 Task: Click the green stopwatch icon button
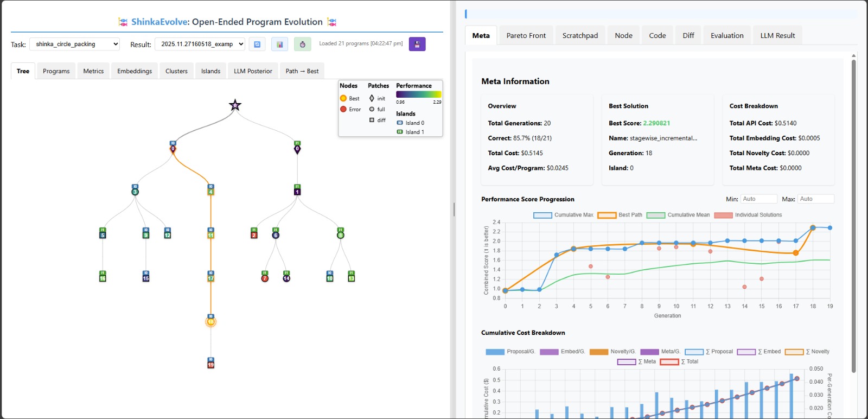pyautogui.click(x=302, y=45)
